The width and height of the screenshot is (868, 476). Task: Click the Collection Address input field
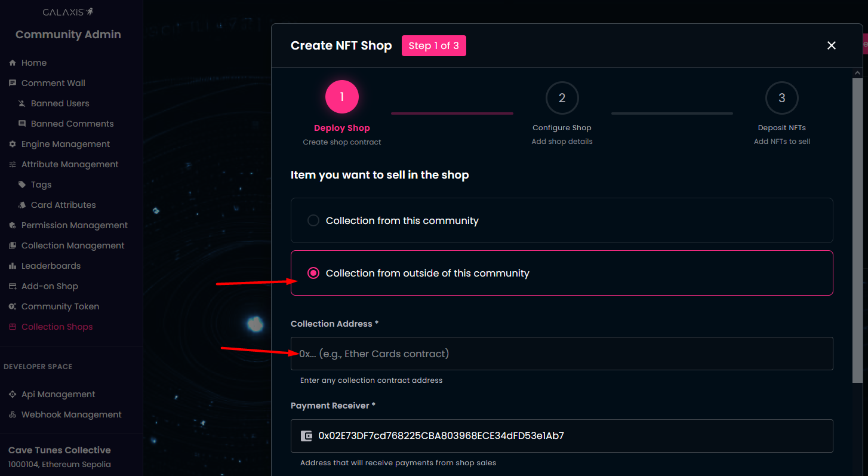(x=561, y=354)
